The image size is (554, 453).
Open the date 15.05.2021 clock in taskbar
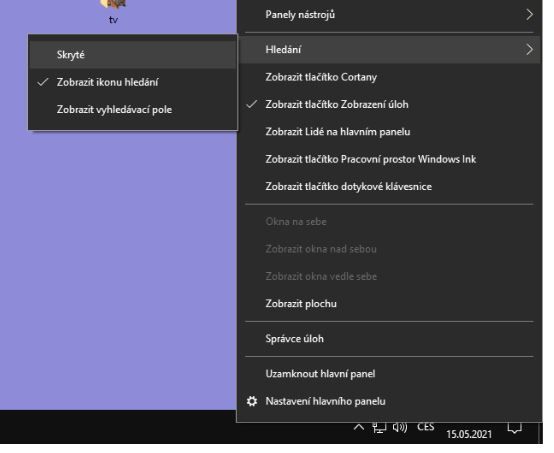pyautogui.click(x=469, y=434)
